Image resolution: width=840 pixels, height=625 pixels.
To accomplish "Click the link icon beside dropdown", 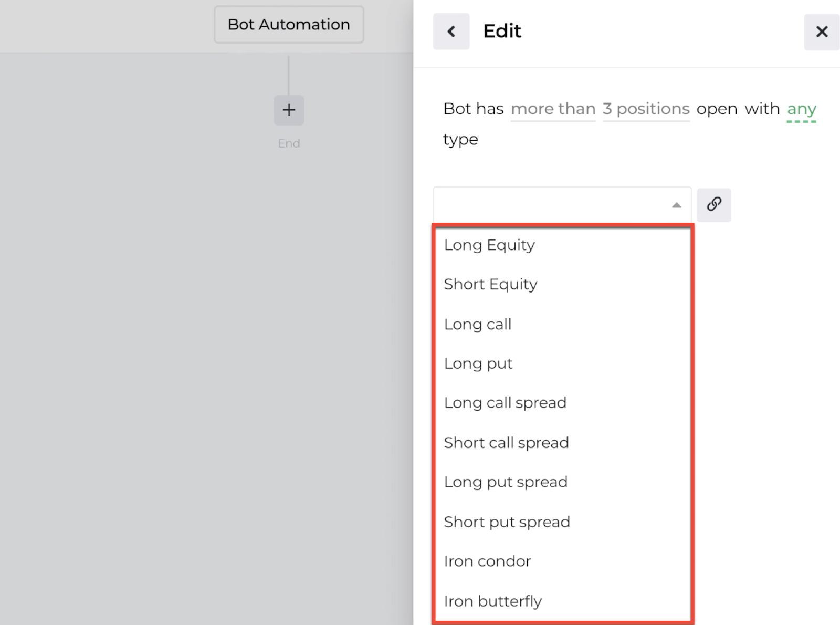I will click(713, 205).
